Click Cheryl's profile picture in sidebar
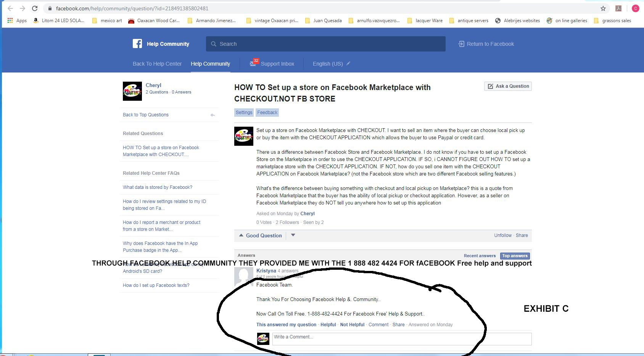Image resolution: width=644 pixels, height=356 pixels. 132,91
